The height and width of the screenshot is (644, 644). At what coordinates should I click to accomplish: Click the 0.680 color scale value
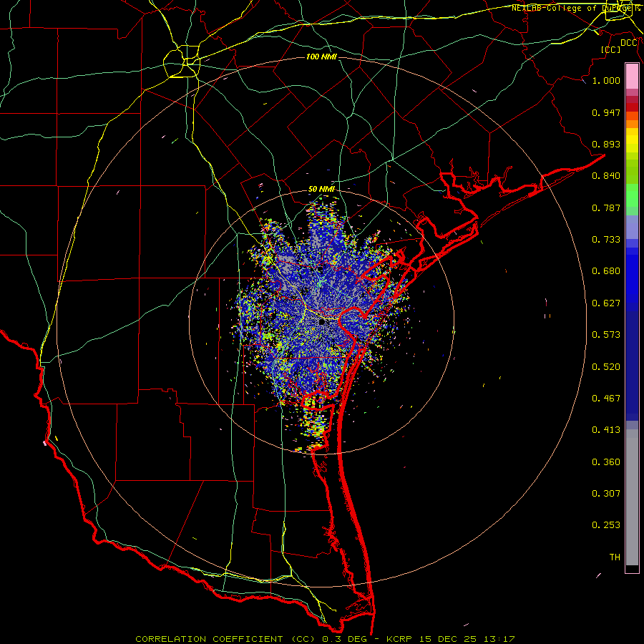(x=606, y=271)
